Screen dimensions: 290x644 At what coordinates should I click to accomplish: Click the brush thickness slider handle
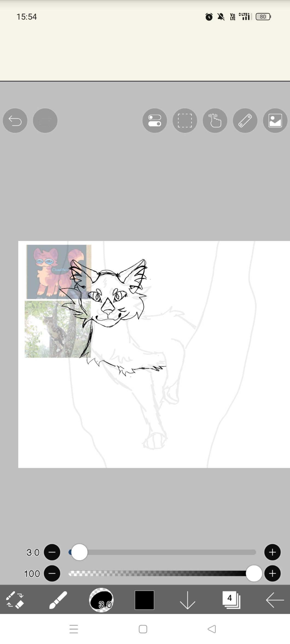[x=79, y=552]
